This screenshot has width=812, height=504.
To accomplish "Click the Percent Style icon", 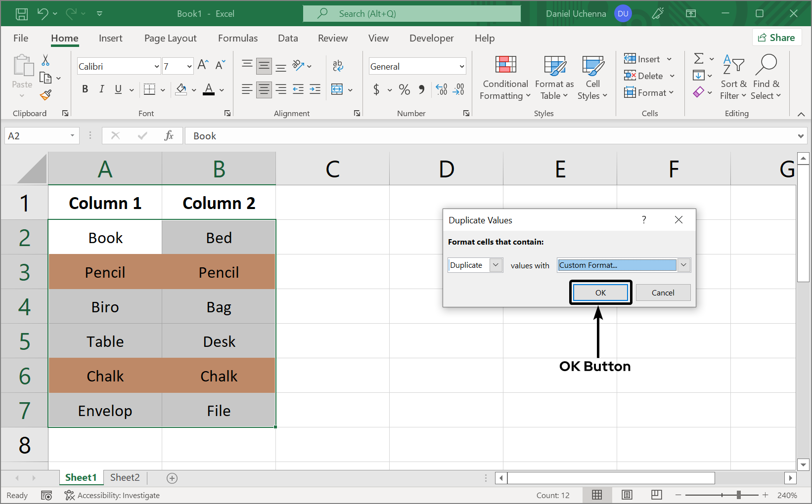I will coord(404,89).
